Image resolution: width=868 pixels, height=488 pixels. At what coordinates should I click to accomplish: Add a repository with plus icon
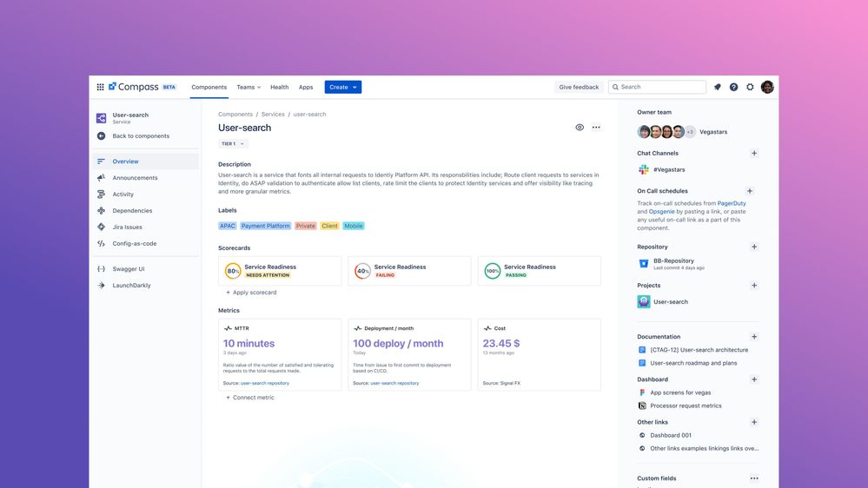(x=754, y=247)
